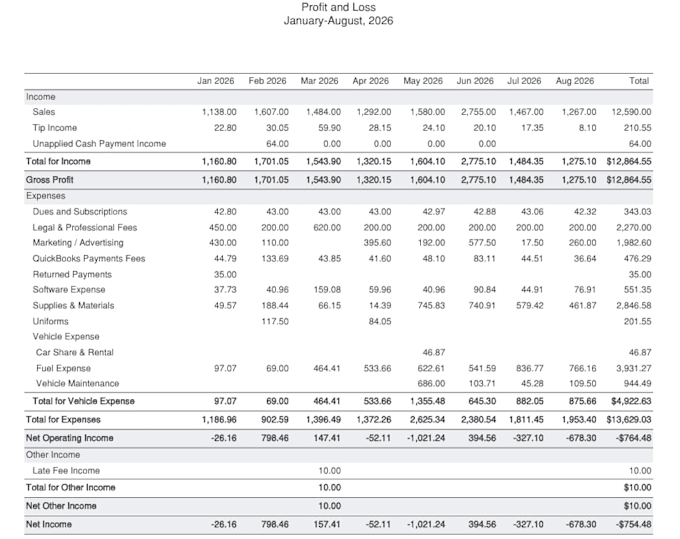The height and width of the screenshot is (539, 680).
Task: Click the Total column header
Action: pos(639,81)
